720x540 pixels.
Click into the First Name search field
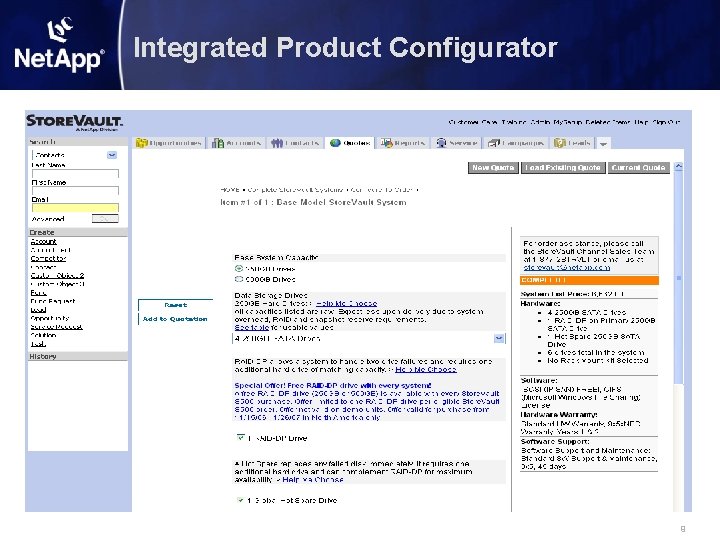pyautogui.click(x=75, y=191)
